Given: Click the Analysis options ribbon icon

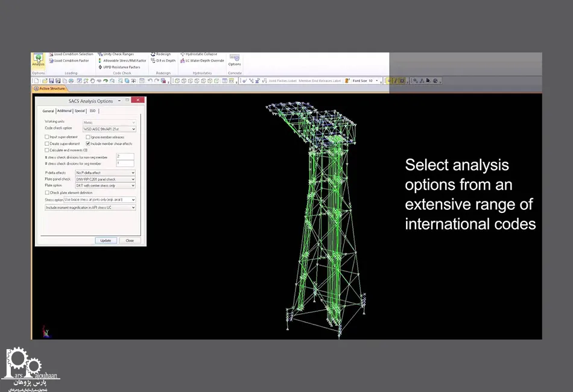Looking at the screenshot, I should tap(37, 60).
